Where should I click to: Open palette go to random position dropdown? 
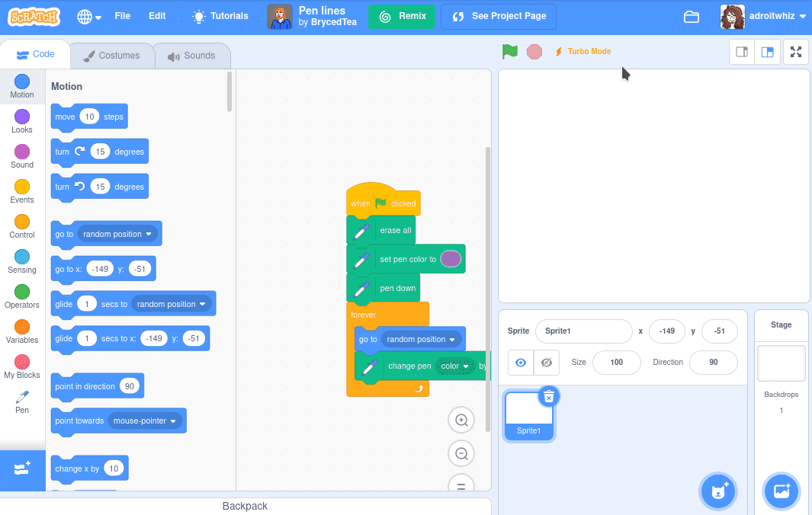point(117,234)
